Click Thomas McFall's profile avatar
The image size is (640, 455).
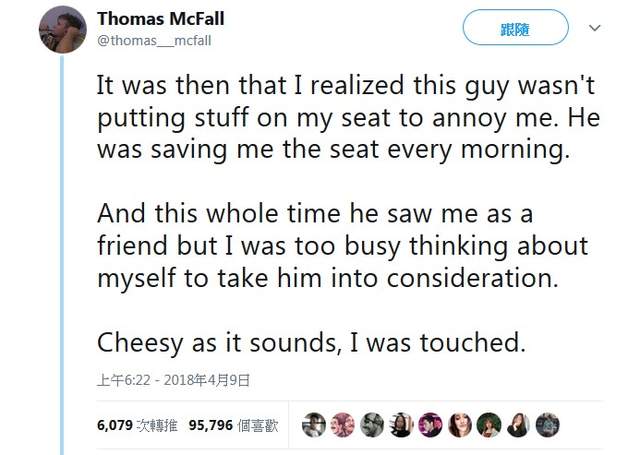[x=62, y=30]
